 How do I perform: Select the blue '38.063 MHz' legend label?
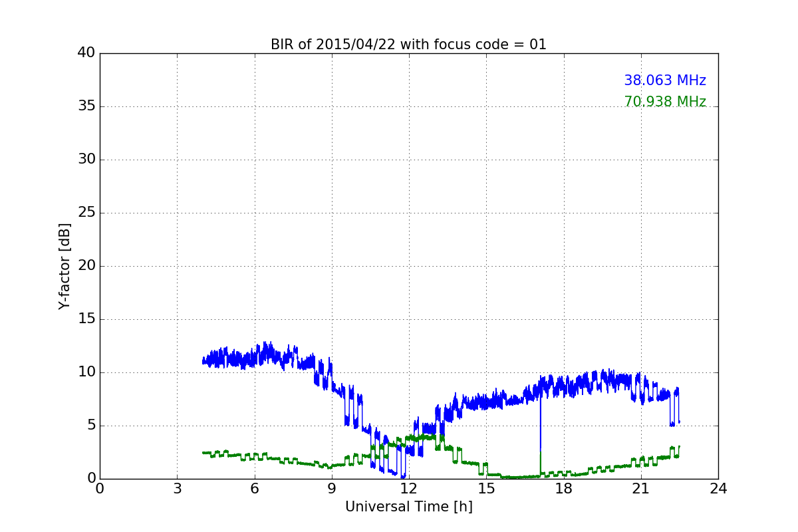click(x=665, y=80)
